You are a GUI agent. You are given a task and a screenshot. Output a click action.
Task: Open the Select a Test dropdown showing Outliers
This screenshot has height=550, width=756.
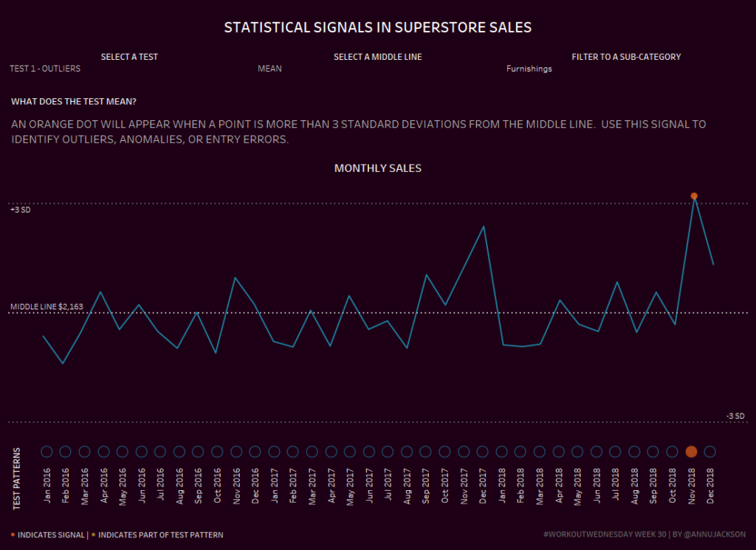45,69
